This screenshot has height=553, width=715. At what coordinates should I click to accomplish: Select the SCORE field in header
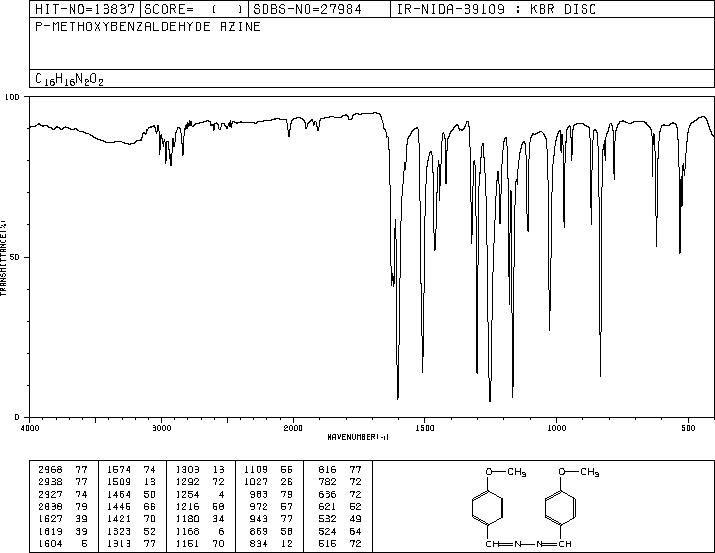click(195, 9)
